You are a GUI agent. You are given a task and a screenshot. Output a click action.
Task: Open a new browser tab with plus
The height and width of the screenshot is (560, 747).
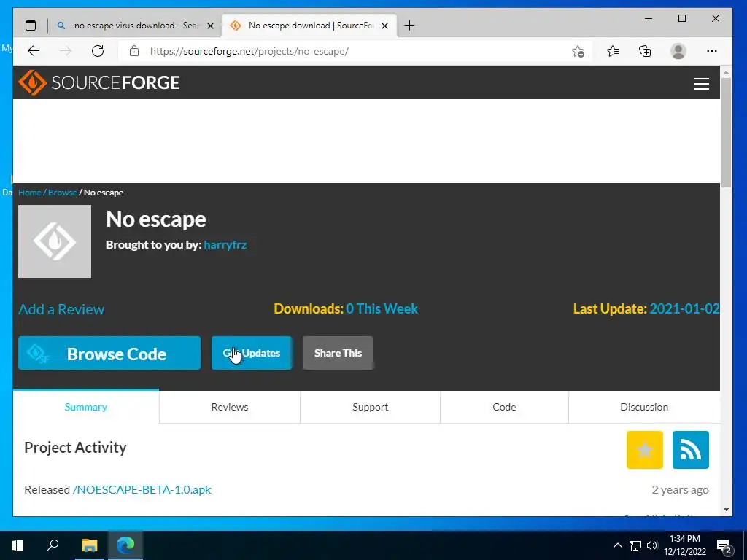click(x=409, y=26)
